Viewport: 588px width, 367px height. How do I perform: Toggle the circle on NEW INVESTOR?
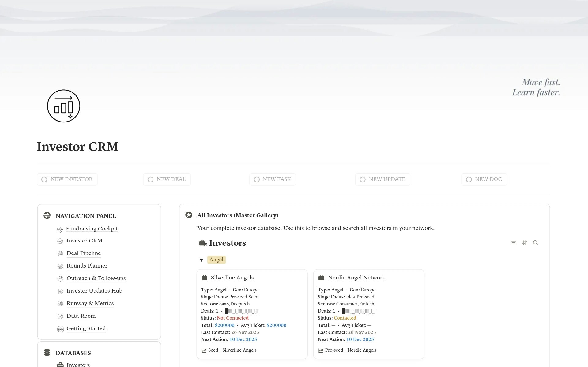(44, 179)
